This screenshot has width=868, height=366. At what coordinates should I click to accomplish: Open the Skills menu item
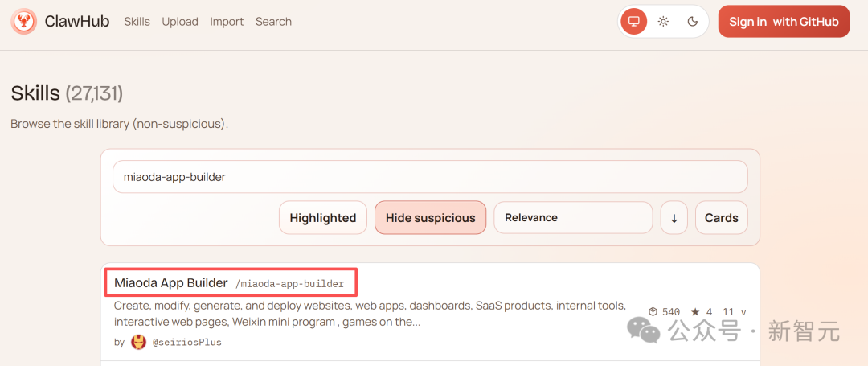[137, 22]
